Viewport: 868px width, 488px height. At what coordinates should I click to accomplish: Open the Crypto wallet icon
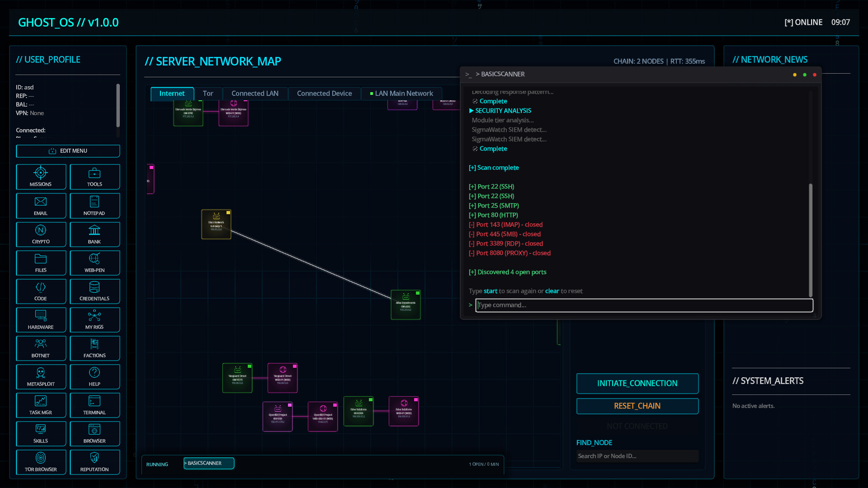tap(41, 234)
